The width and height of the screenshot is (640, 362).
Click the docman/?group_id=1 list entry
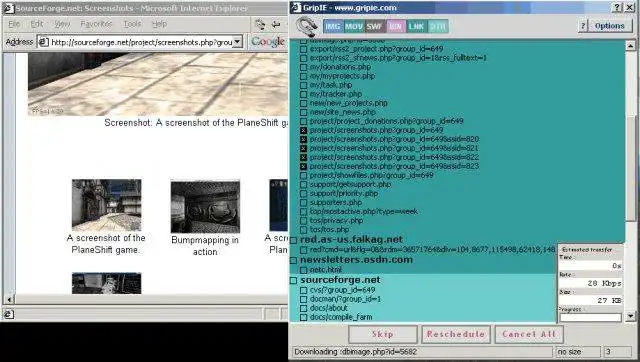point(345,299)
